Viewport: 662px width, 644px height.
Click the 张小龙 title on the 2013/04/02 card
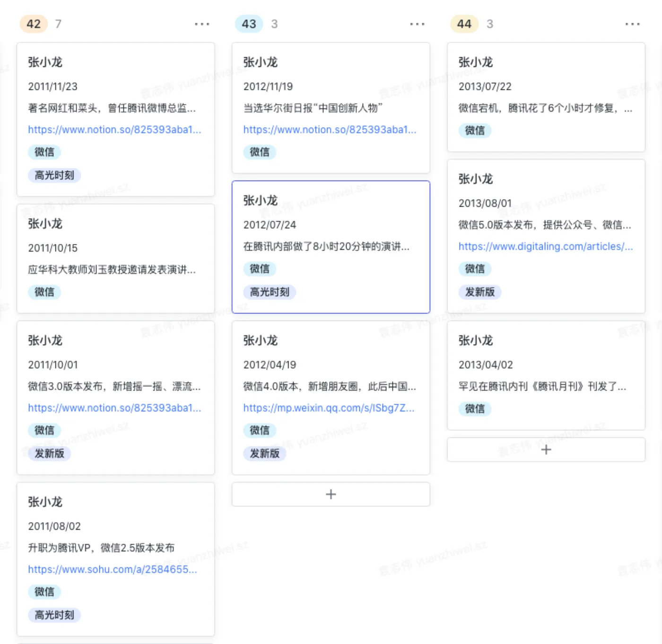click(476, 341)
